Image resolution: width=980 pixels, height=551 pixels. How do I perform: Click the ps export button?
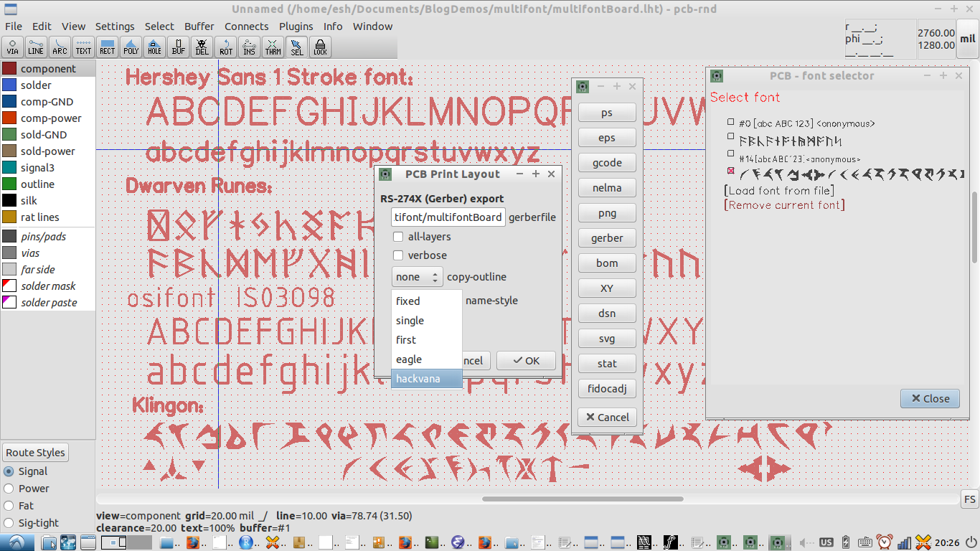tap(607, 113)
